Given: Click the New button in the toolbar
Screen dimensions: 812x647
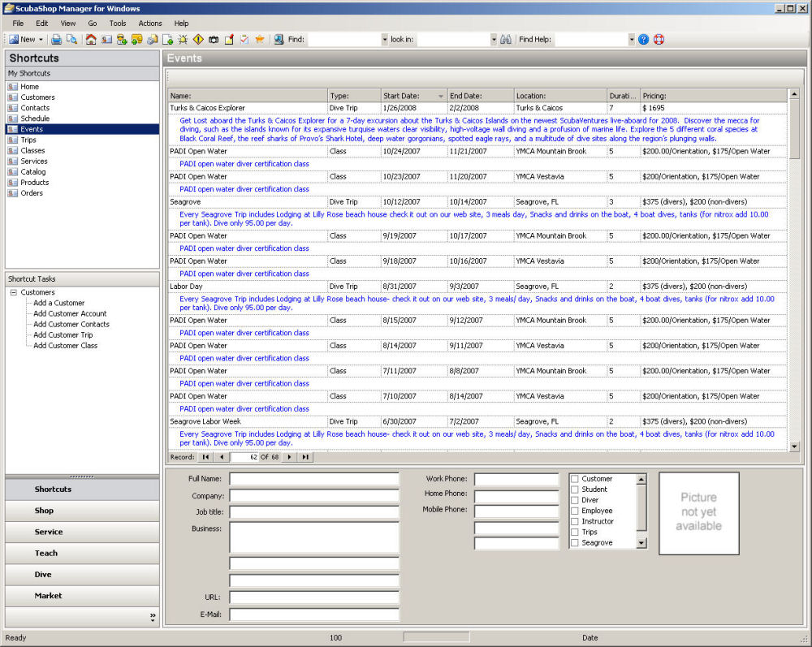Looking at the screenshot, I should pyautogui.click(x=22, y=39).
